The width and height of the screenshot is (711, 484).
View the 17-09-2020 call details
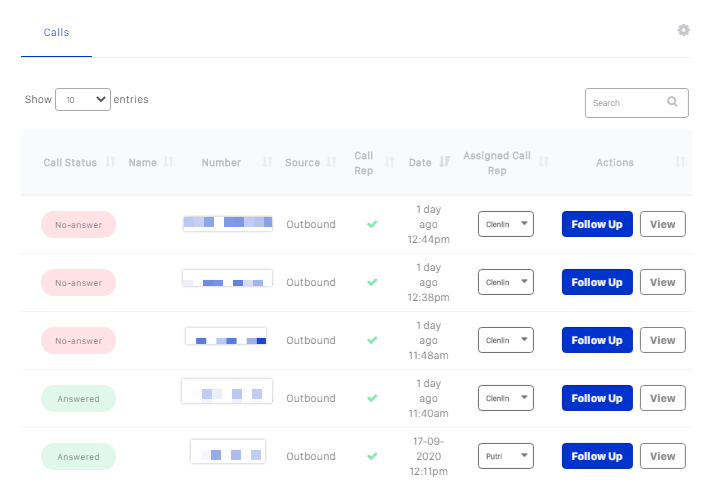click(x=662, y=456)
